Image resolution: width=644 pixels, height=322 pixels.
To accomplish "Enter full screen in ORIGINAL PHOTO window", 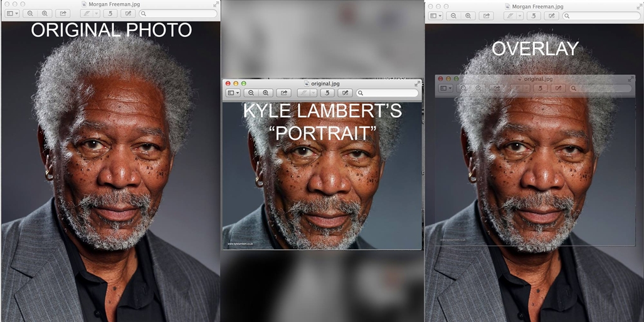I will pos(216,5).
